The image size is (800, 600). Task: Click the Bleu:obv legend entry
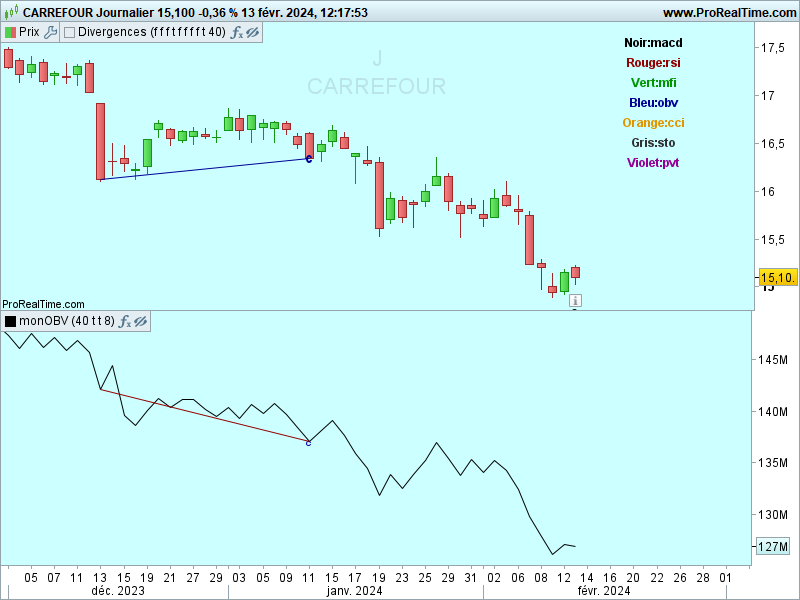653,103
